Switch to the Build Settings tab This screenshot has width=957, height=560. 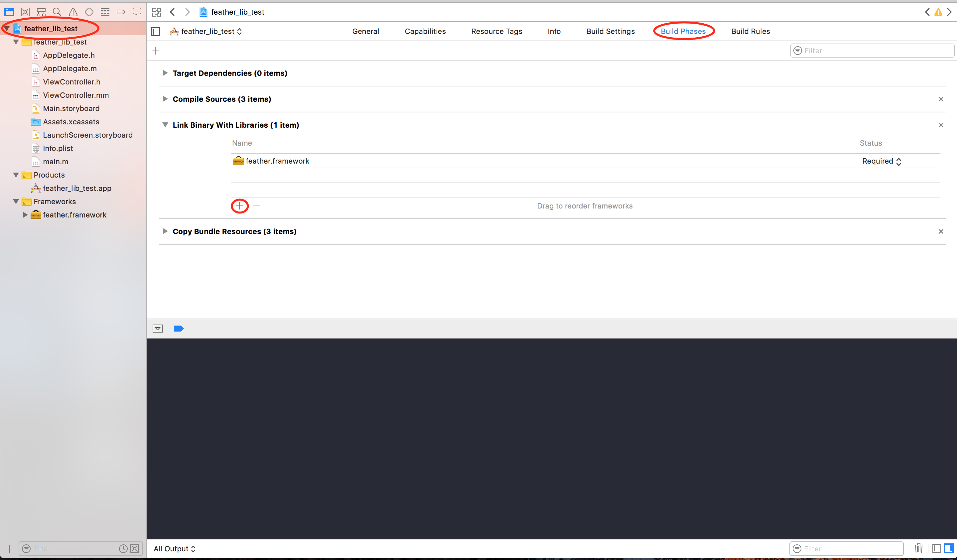point(610,32)
